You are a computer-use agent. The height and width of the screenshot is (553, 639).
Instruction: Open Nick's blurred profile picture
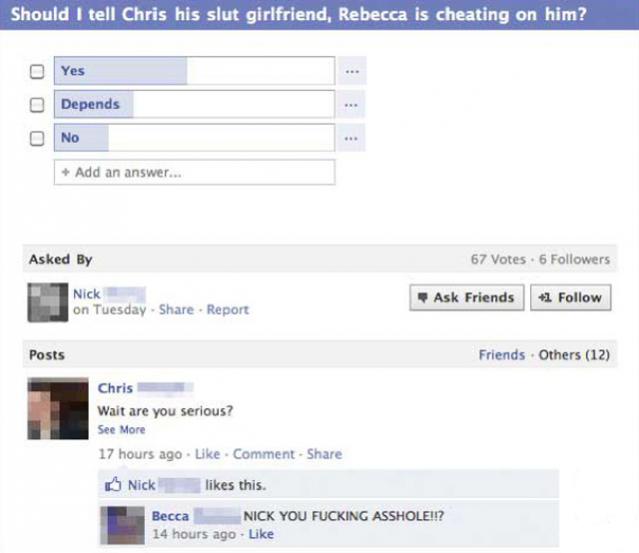pos(48,302)
